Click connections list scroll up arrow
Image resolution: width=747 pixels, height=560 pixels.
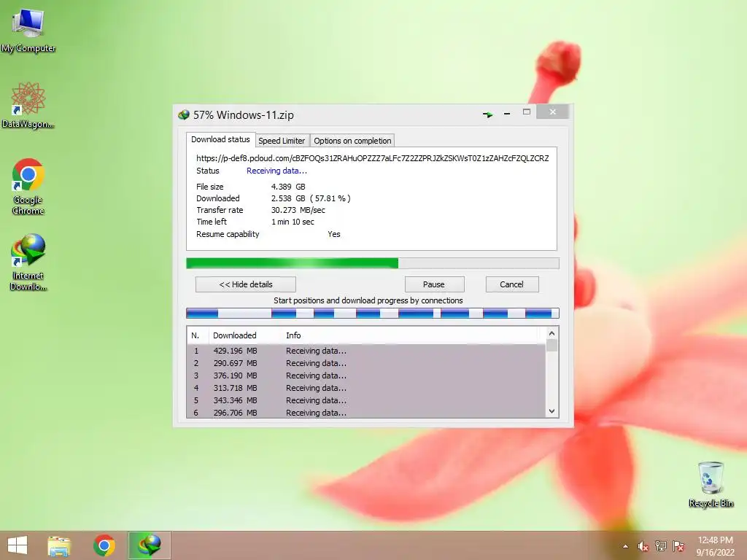[551, 333]
